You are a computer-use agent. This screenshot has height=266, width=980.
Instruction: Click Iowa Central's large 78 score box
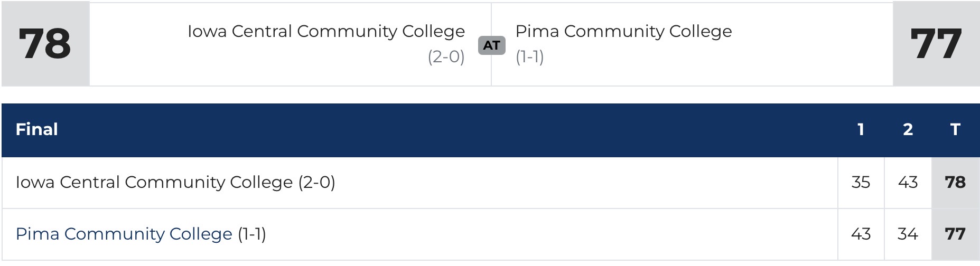click(x=45, y=44)
